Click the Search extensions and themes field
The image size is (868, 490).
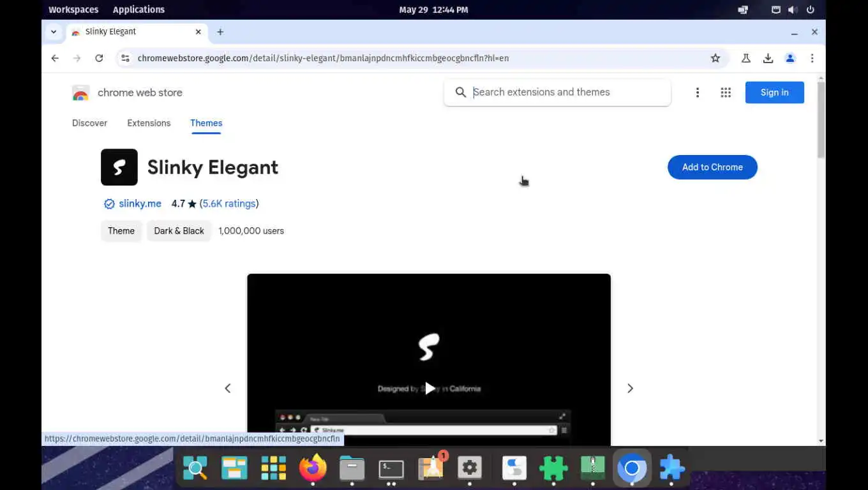tap(557, 93)
